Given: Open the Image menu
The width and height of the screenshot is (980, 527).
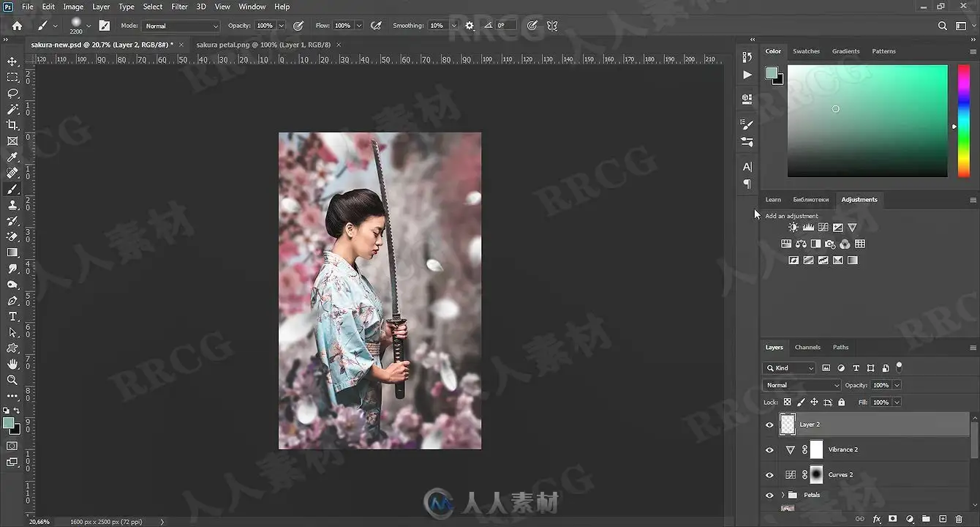Looking at the screenshot, I should (x=73, y=7).
